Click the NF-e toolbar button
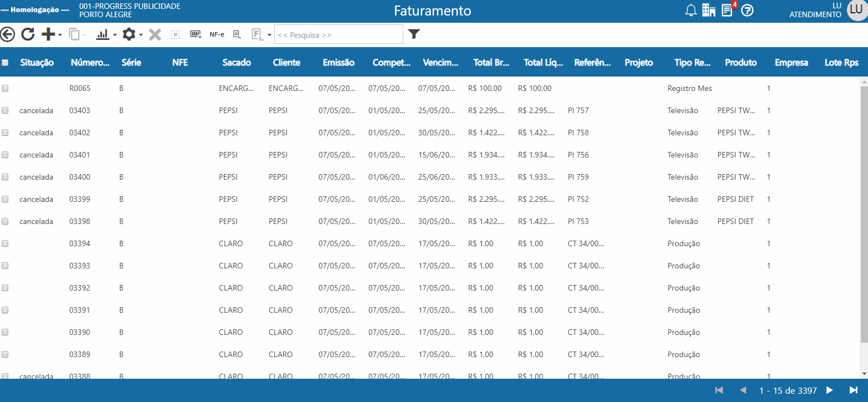 (x=217, y=34)
